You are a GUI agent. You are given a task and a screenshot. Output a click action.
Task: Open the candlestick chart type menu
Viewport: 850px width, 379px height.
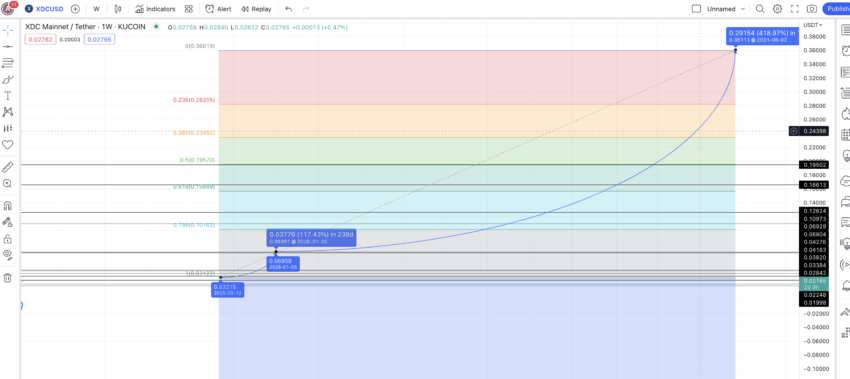118,9
